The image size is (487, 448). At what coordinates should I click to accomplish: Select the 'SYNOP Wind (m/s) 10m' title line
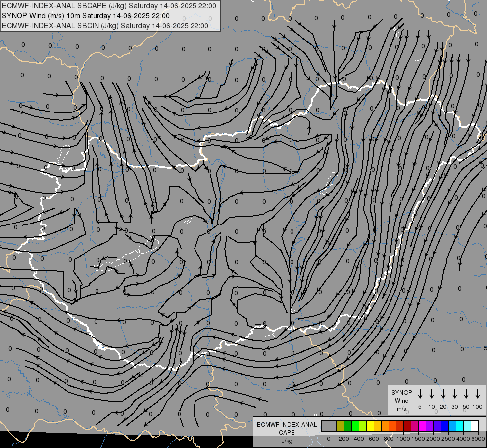86,16
